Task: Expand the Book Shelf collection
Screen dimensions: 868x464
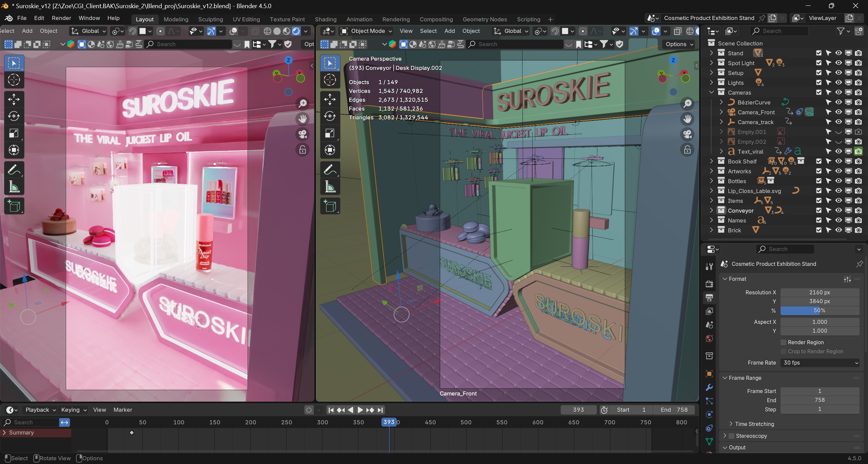Action: 712,161
